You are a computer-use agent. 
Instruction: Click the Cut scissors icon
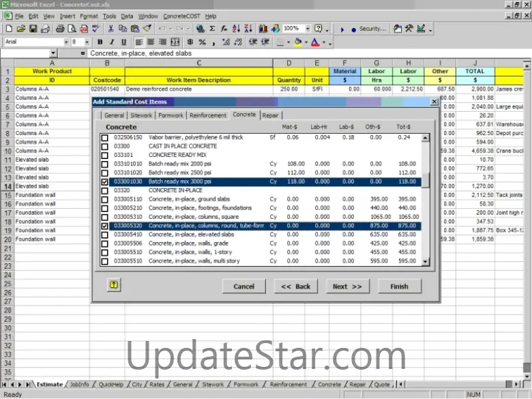pyautogui.click(x=110, y=29)
